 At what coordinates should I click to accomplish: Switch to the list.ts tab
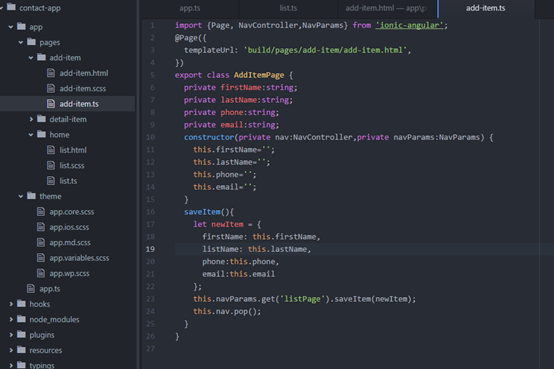pos(288,8)
